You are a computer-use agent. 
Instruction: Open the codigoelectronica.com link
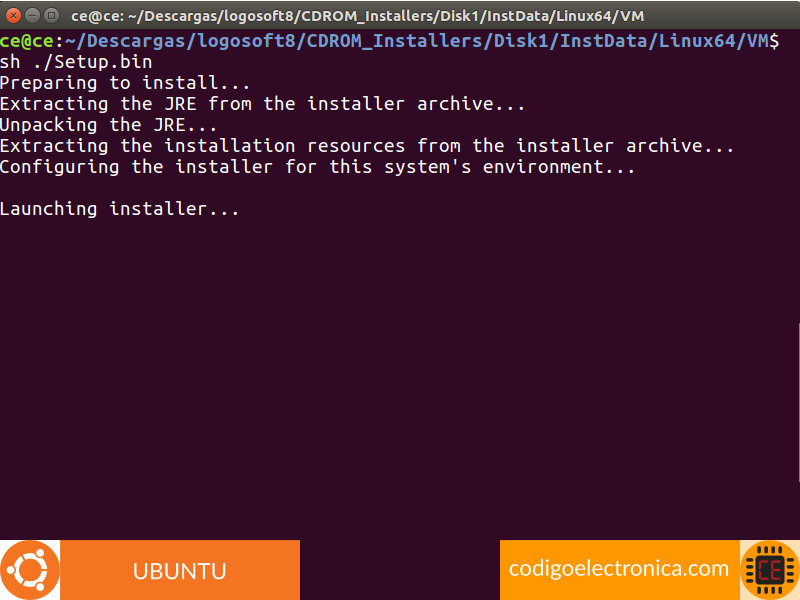[x=619, y=569]
